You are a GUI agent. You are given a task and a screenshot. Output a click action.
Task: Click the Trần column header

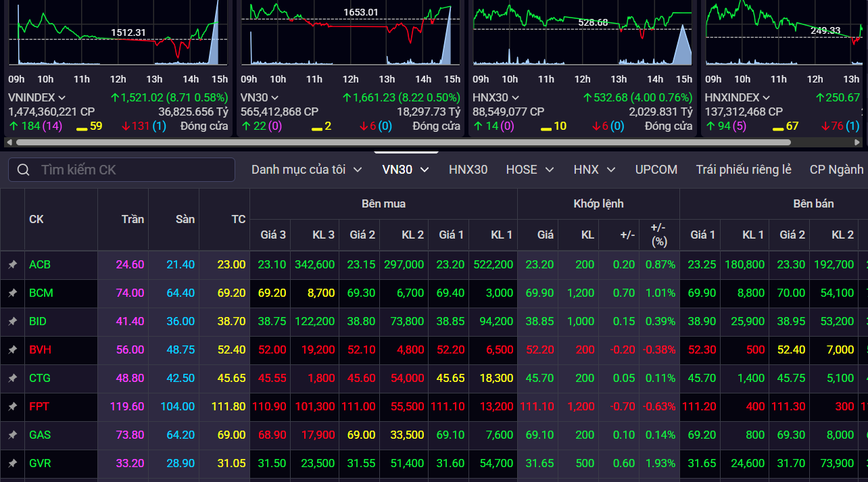[x=132, y=219]
